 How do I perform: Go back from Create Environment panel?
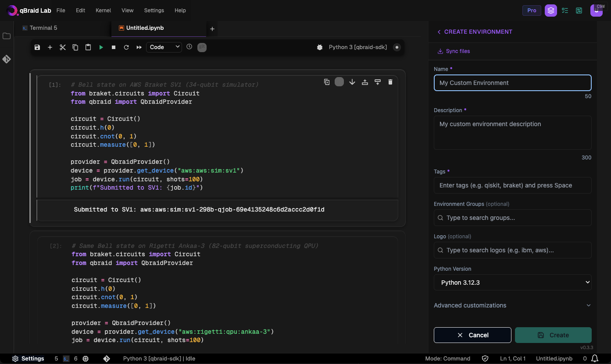point(439,32)
